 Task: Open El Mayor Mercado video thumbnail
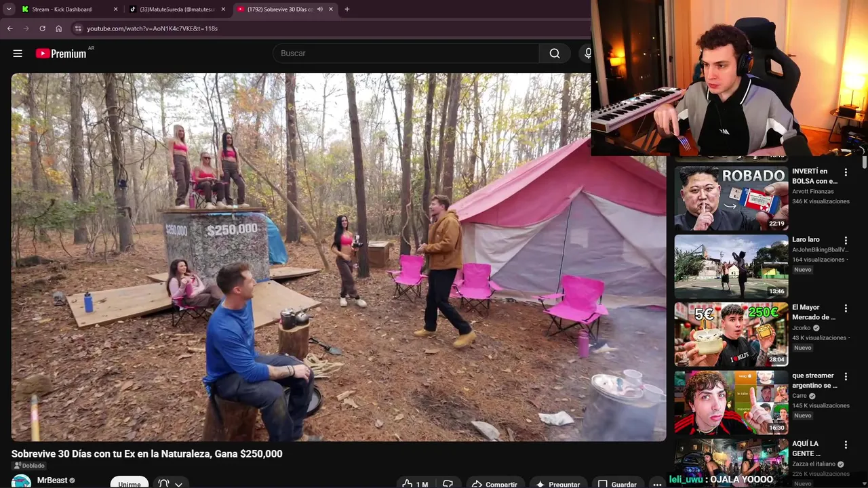[731, 334]
